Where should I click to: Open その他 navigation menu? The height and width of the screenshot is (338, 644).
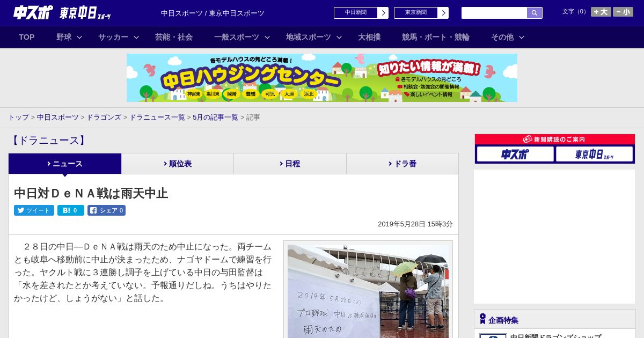coord(502,37)
